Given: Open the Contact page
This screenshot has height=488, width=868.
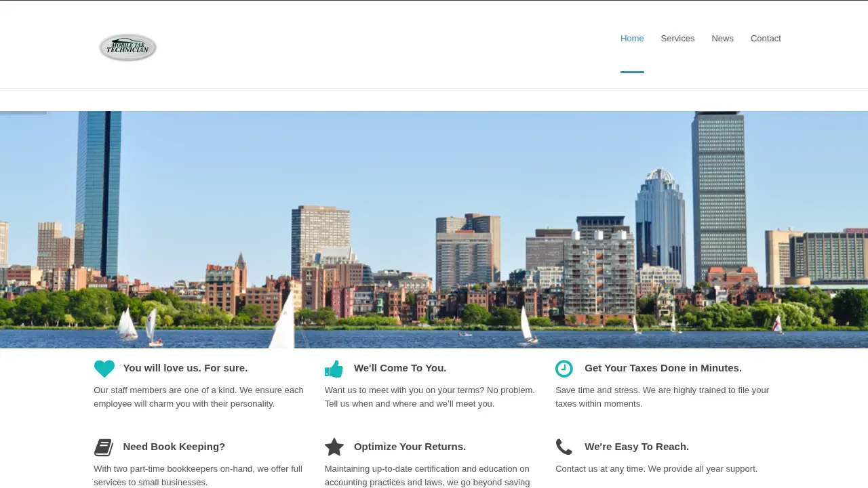Looking at the screenshot, I should coord(766,39).
